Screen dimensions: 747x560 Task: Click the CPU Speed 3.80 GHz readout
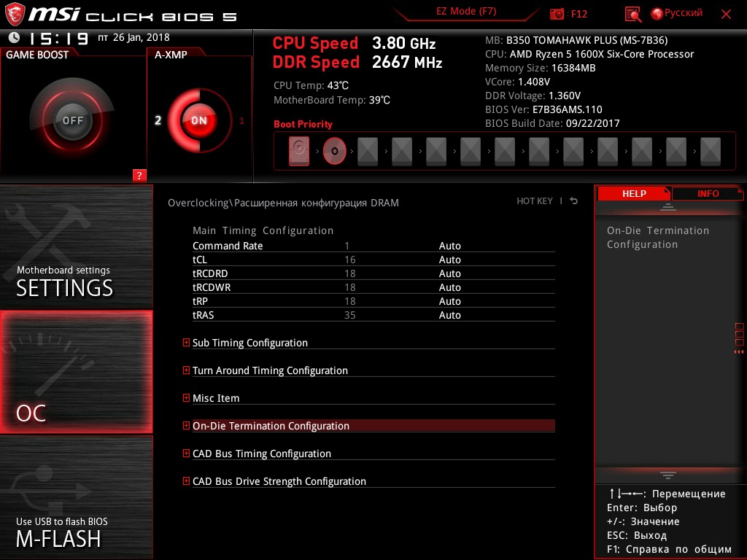coord(354,43)
